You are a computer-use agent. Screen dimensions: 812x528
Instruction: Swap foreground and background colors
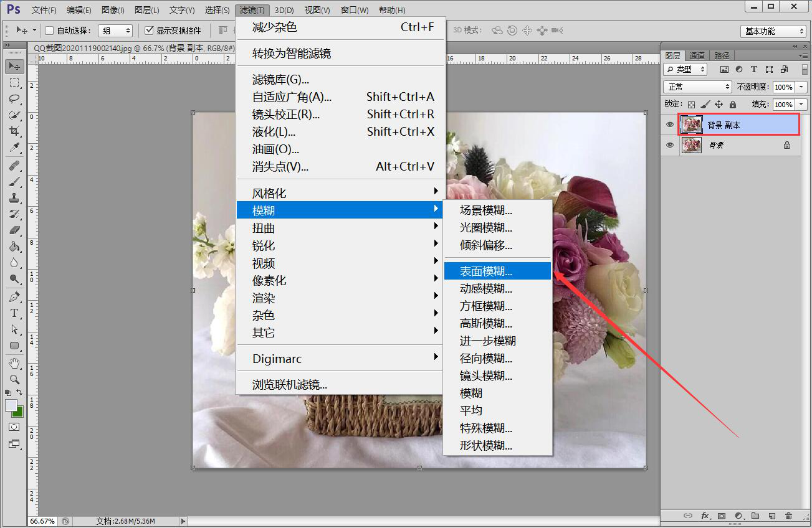[19, 393]
